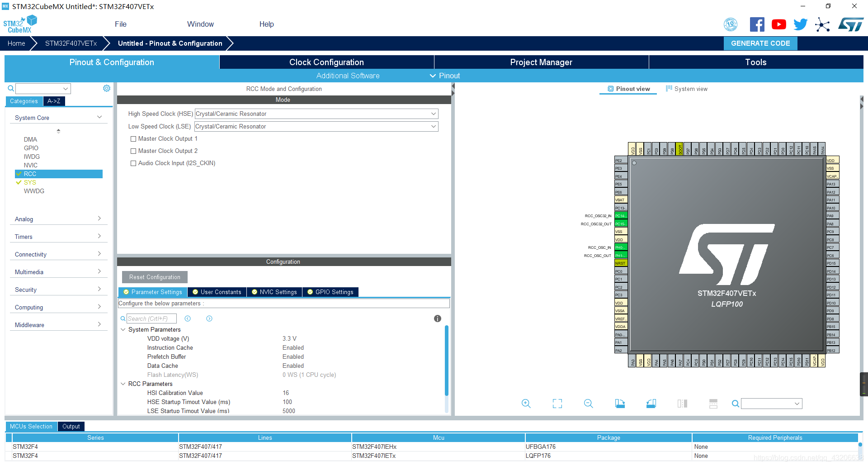Click the GENERATE CODE button

coord(760,43)
